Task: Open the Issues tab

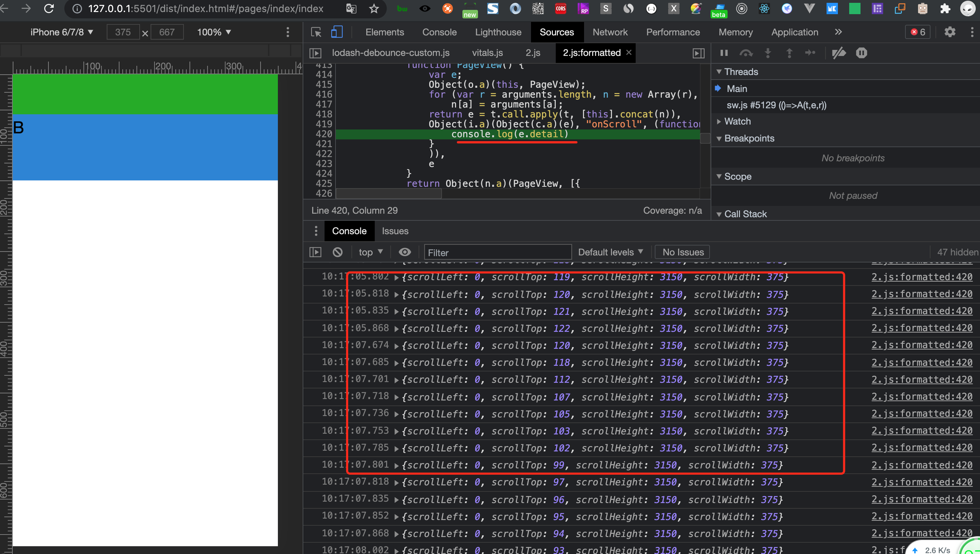Action: tap(395, 231)
